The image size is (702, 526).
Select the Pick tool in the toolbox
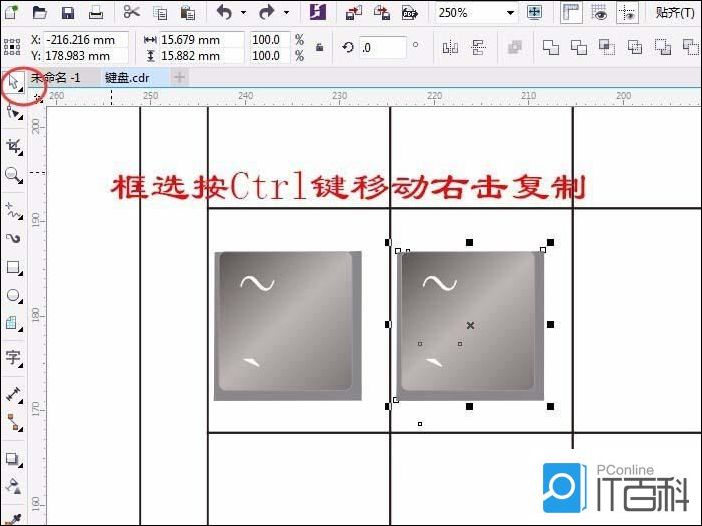pyautogui.click(x=13, y=83)
